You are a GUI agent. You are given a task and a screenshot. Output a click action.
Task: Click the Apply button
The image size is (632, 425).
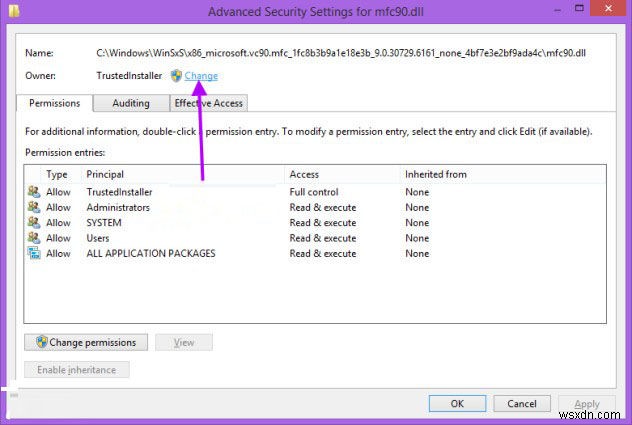[587, 404]
